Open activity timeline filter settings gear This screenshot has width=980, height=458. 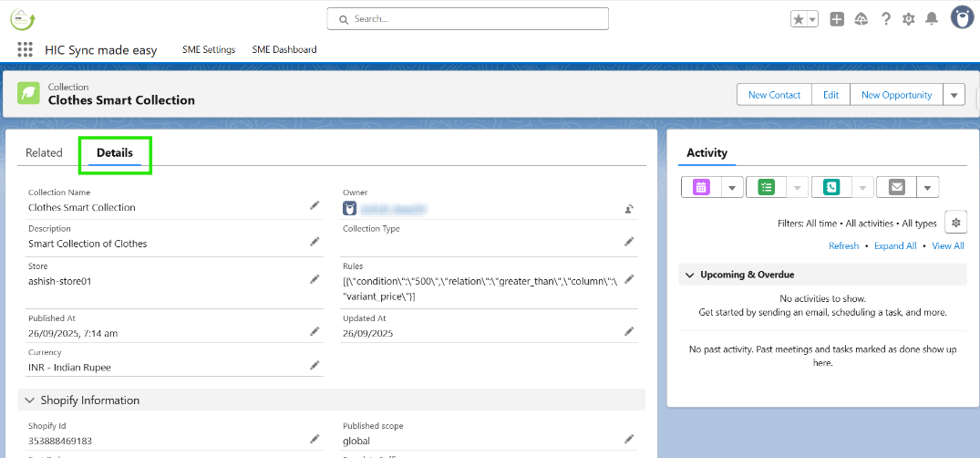point(955,222)
